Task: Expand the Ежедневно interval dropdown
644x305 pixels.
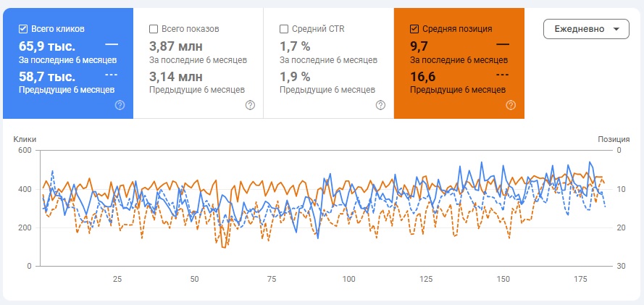Action: [586, 29]
